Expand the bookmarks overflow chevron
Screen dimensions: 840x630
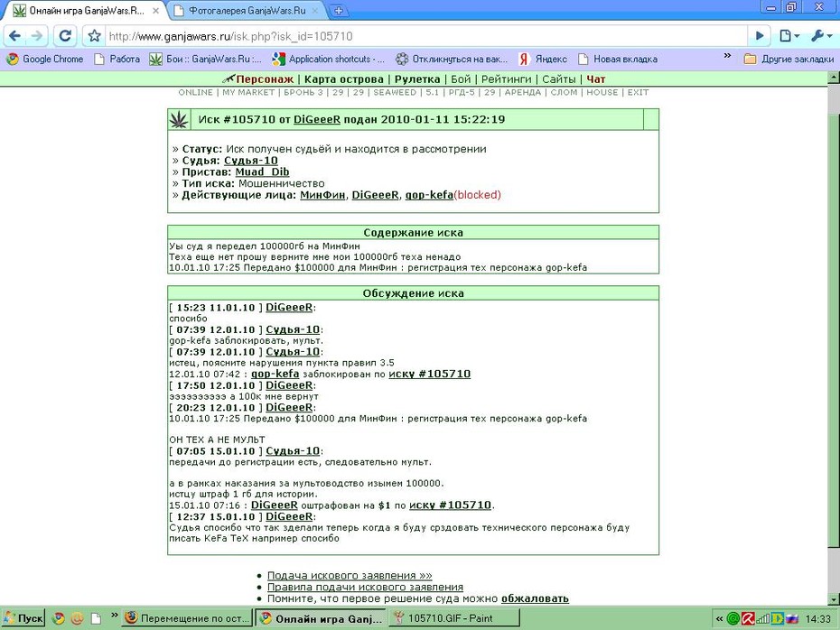(727, 56)
